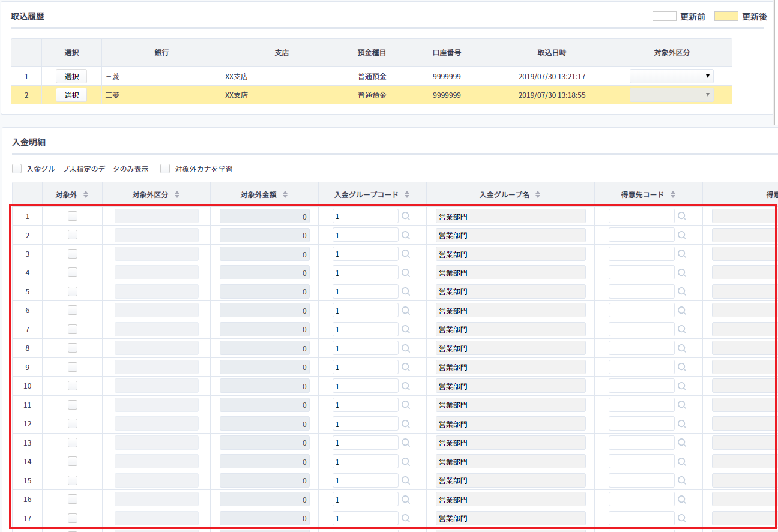This screenshot has width=778, height=532.
Task: Open customer code search in row 8
Action: click(x=682, y=348)
